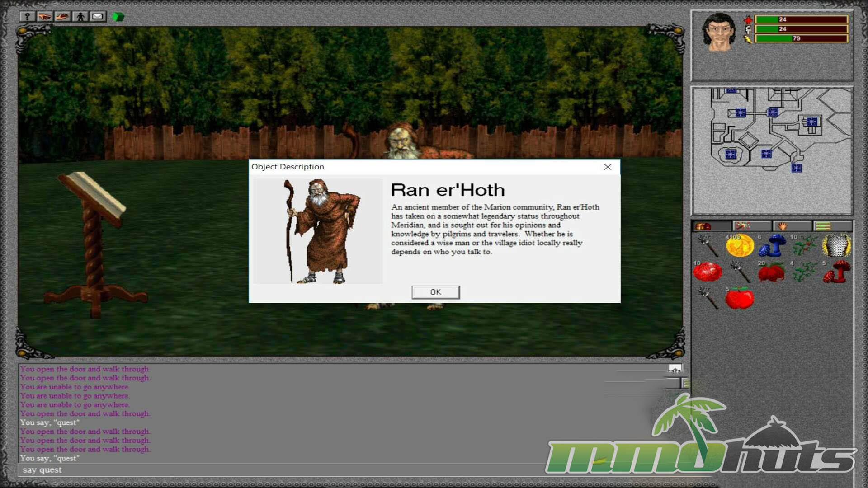
Task: Select the red apple inventory item
Action: pos(740,299)
